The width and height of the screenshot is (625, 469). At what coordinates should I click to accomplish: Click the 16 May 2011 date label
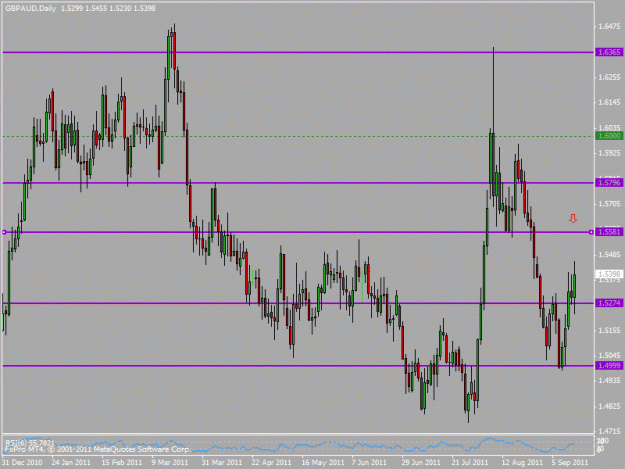pos(322,462)
